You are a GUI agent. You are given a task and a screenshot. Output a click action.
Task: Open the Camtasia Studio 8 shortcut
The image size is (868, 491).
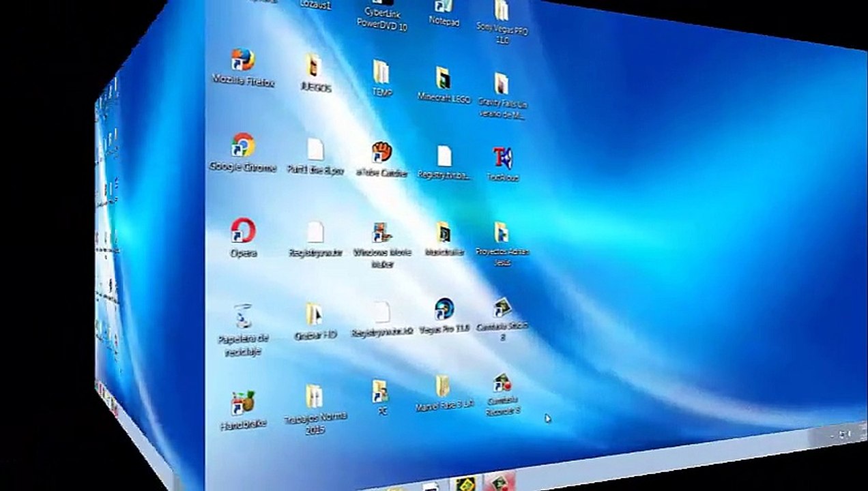click(502, 308)
